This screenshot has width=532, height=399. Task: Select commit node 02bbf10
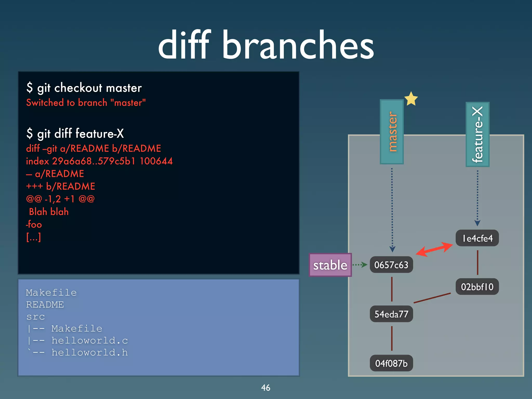point(477,287)
